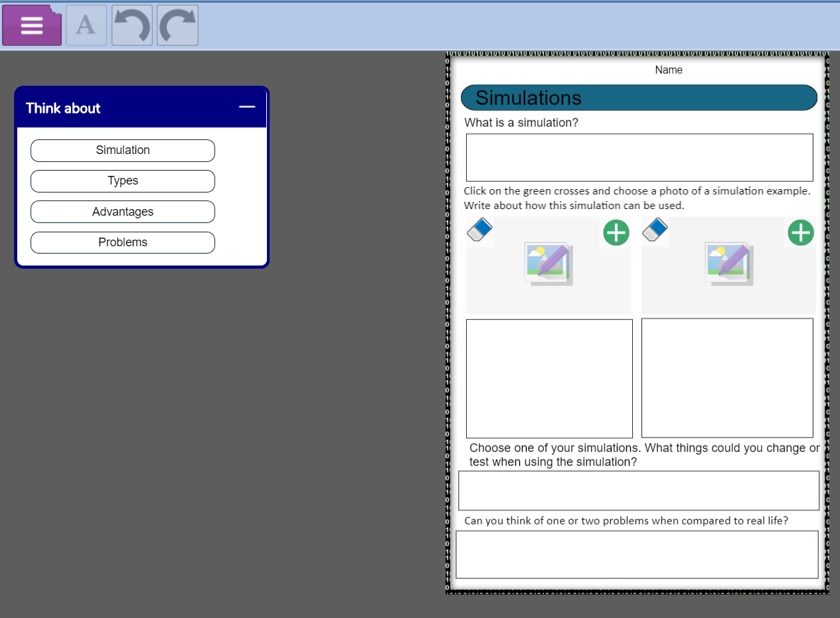Screen dimensions: 840x618
Task: Click the real life problems answer box
Action: click(637, 554)
